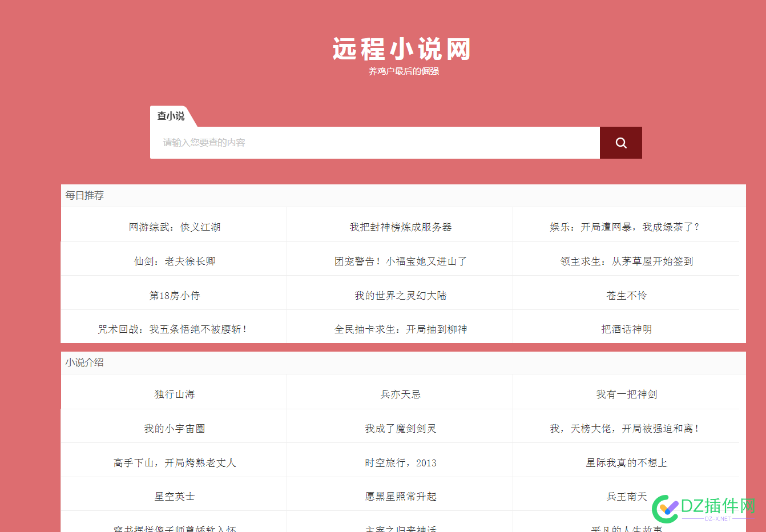Screen dimensions: 766x532
Task: Open novel 我的小宇宙圈
Action: point(174,429)
